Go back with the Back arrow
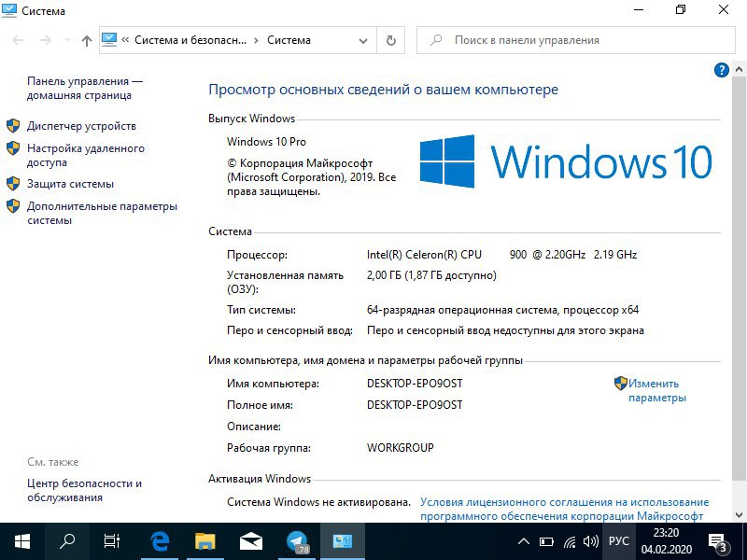 tap(18, 40)
